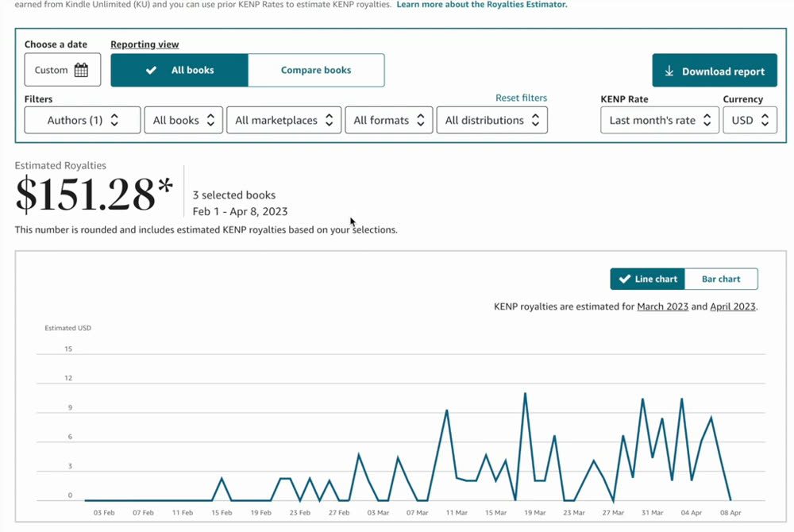Open the All marketplaces dropdown
This screenshot has height=532, width=794.
[x=283, y=120]
